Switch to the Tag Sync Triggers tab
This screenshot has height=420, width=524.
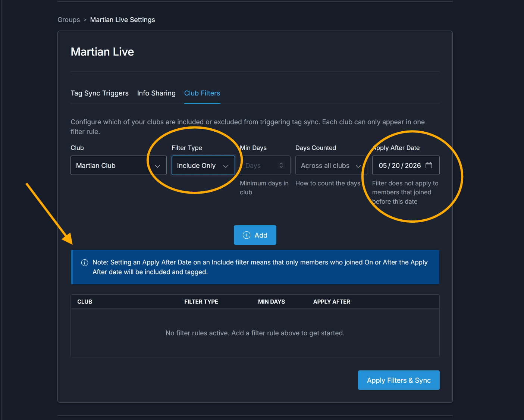click(100, 93)
